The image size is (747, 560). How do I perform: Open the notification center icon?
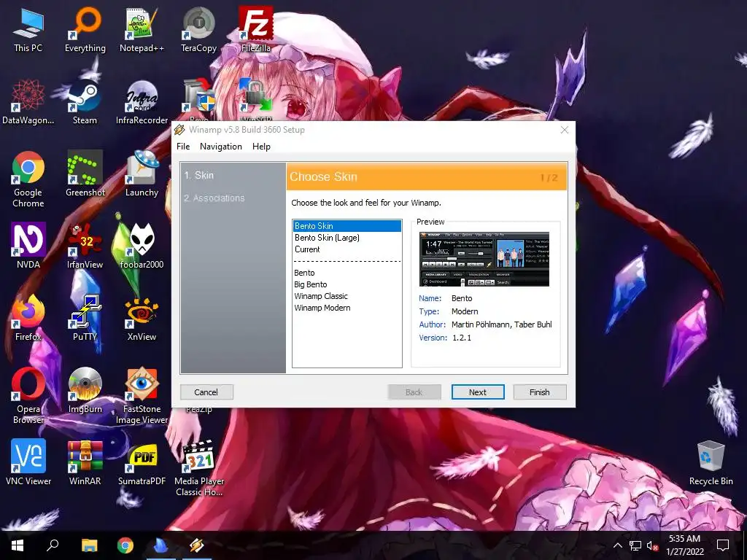click(x=723, y=545)
